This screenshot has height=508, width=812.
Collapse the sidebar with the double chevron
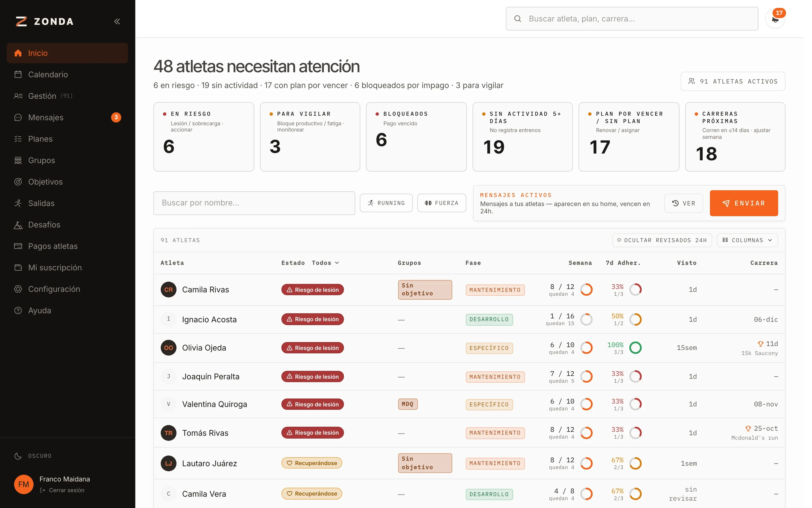click(x=117, y=21)
